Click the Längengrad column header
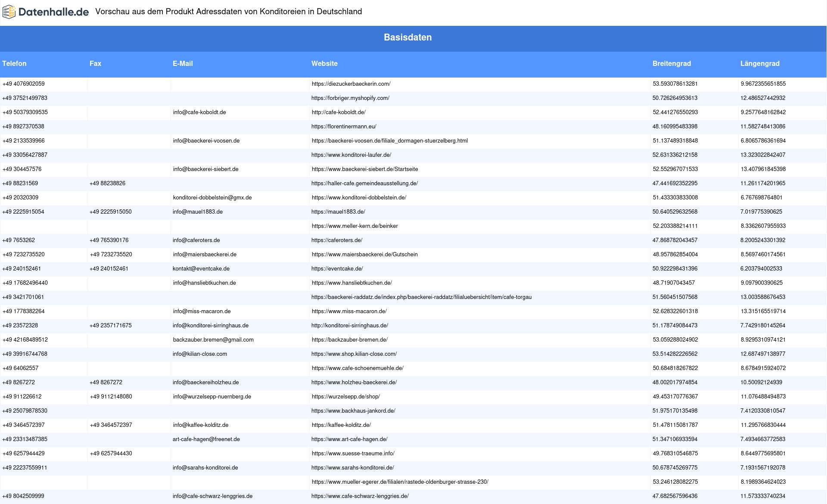Viewport: 827px width, 504px height. [760, 64]
